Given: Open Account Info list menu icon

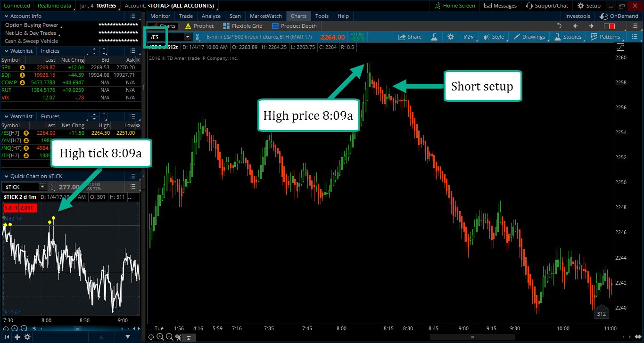Looking at the screenshot, I should (x=133, y=16).
